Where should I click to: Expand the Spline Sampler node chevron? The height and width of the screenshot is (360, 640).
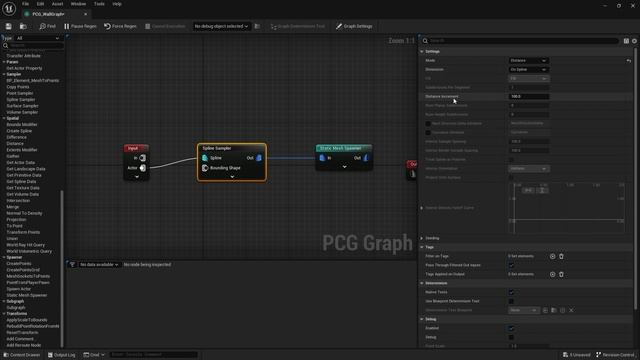pos(232,177)
